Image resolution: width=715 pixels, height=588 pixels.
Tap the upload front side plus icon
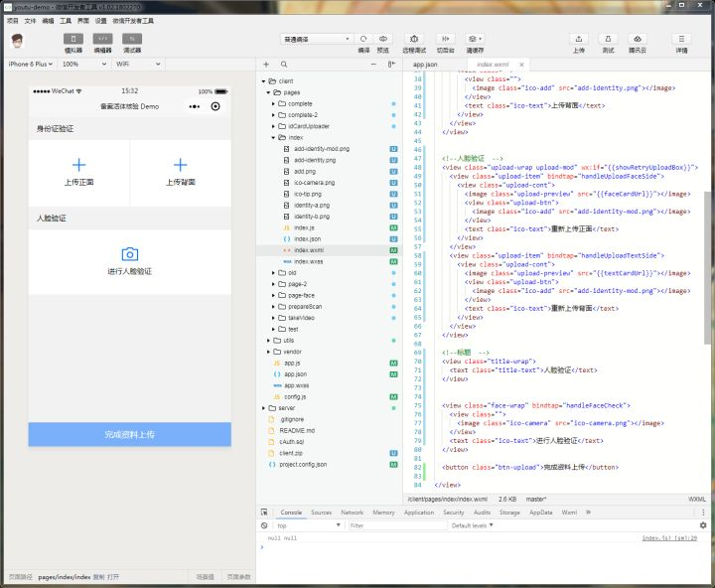[x=78, y=165]
